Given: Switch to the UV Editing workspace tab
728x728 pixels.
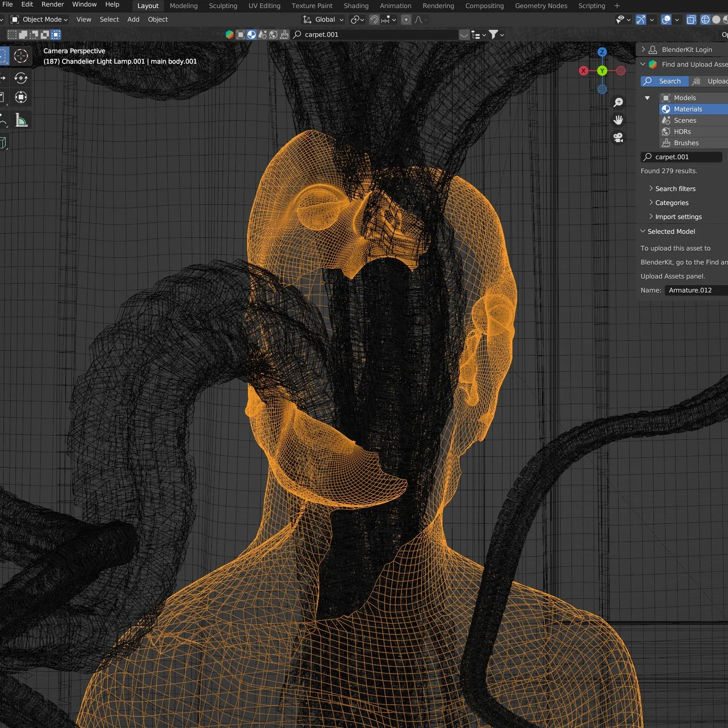Looking at the screenshot, I should pyautogui.click(x=265, y=6).
